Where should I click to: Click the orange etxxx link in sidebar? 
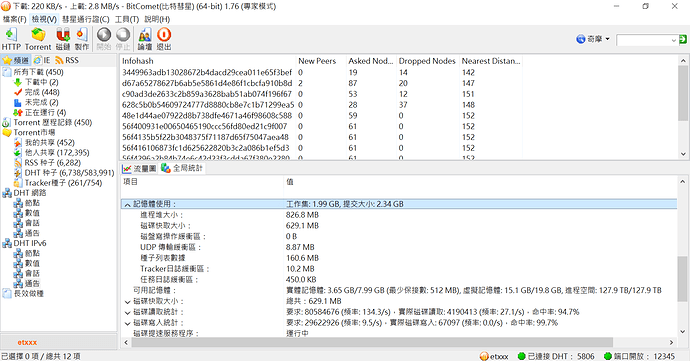tap(27, 343)
